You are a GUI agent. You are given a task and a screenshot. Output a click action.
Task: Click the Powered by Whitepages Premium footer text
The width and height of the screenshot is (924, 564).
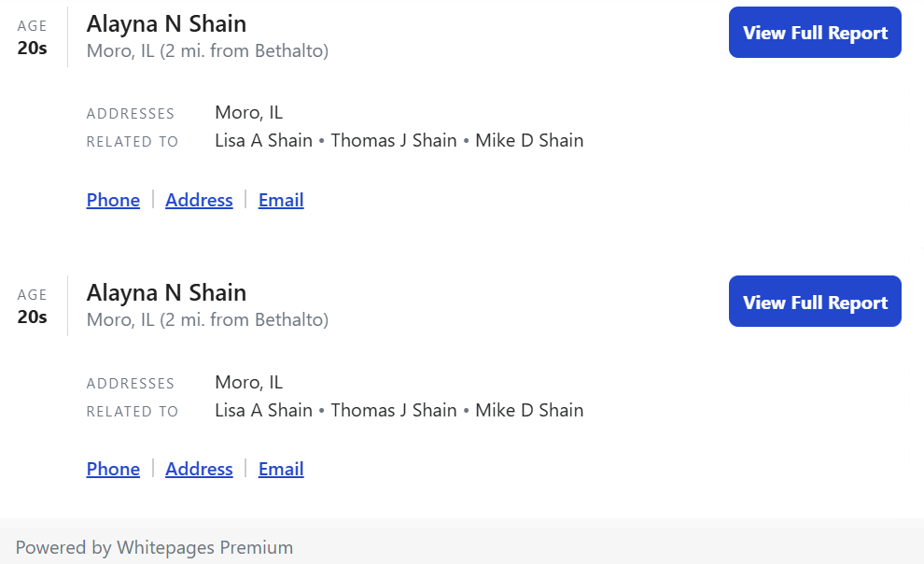pyautogui.click(x=154, y=547)
